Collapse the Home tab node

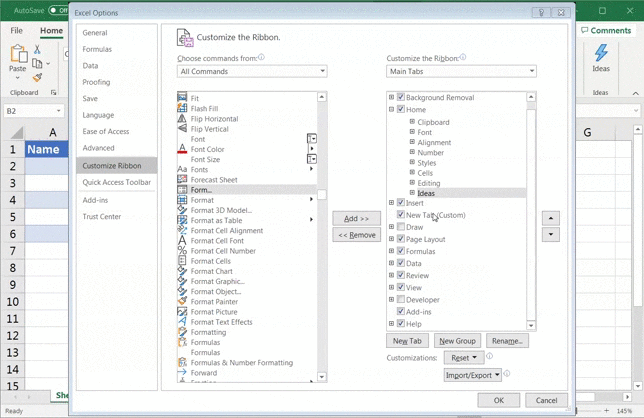coord(391,109)
